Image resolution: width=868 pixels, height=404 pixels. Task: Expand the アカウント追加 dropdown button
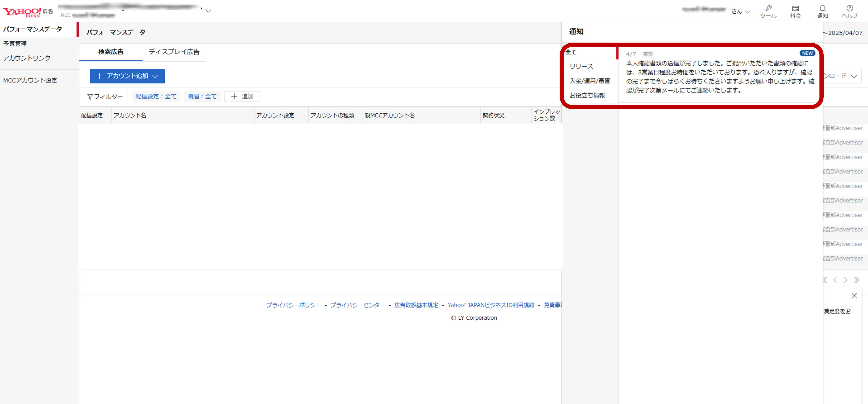coord(127,76)
